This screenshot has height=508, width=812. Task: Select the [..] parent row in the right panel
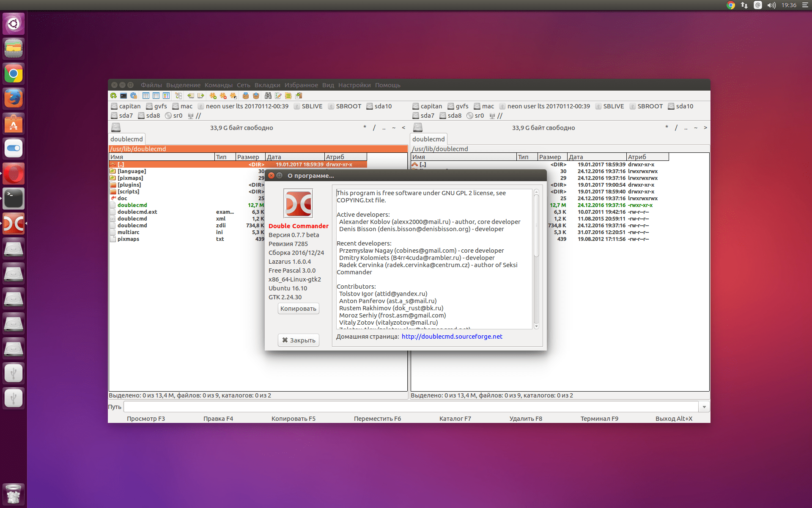539,165
